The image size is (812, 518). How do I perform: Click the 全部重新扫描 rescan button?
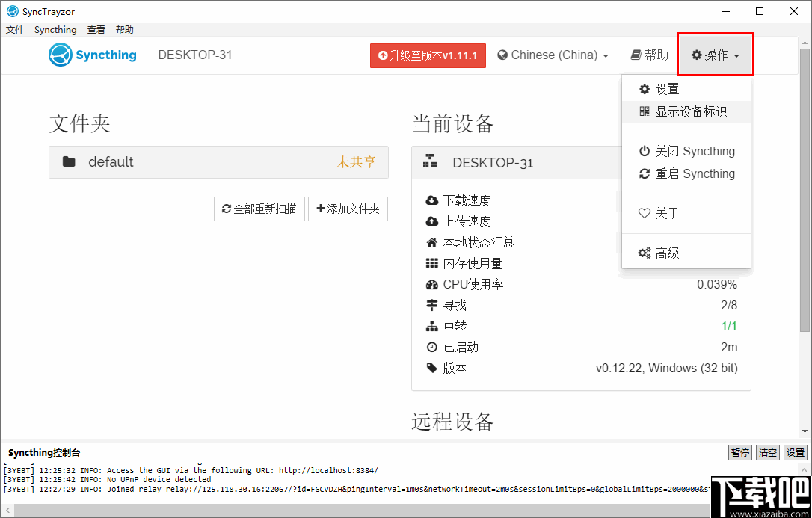pos(259,209)
